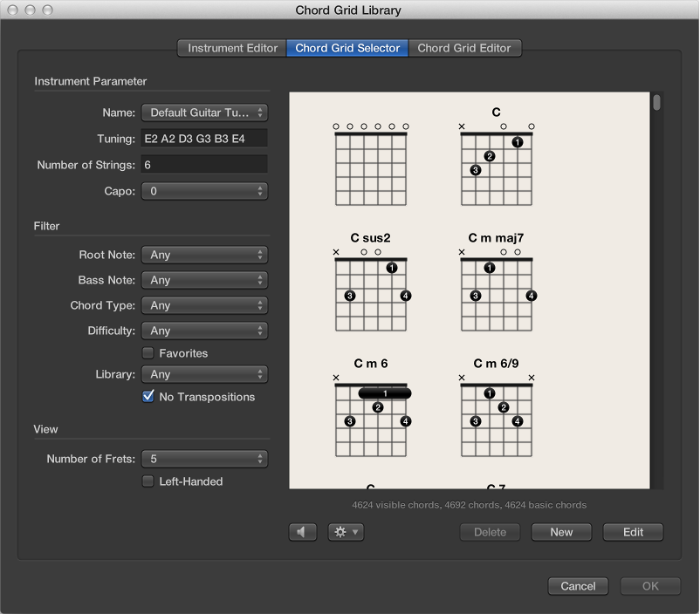Image resolution: width=700 pixels, height=614 pixels.
Task: Open the Capo dropdown
Action: 204,191
